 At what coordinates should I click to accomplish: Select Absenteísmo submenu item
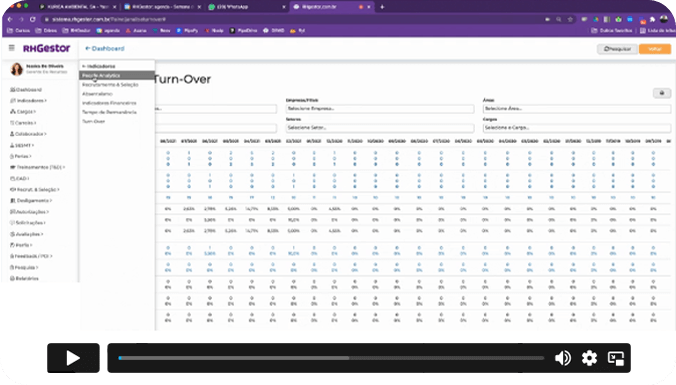point(97,94)
